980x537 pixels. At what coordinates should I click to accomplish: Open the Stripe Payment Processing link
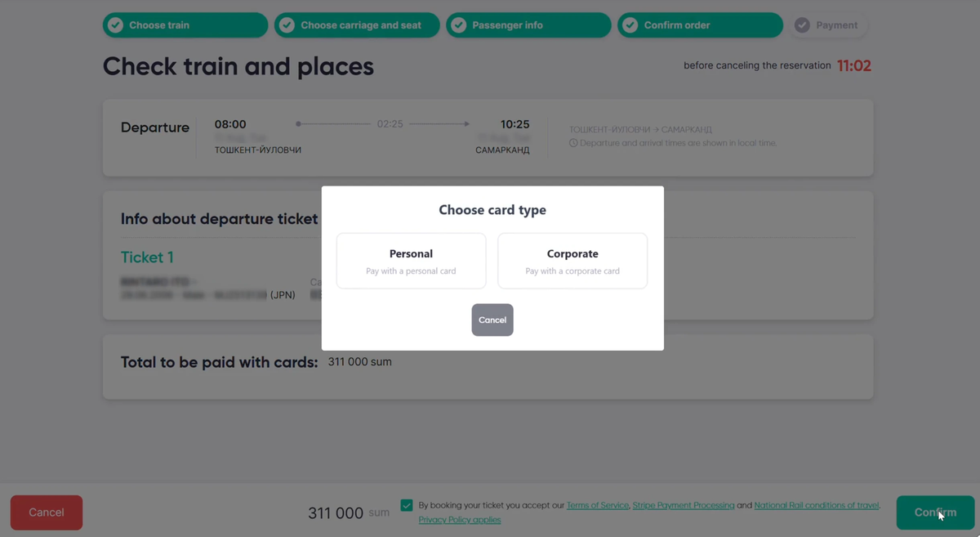(x=684, y=505)
